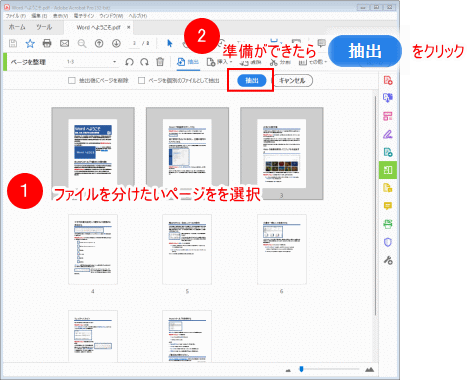Screen dimensions: 467x380
Task: Open the 挿入 (insert) toolbar menu
Action: (x=219, y=62)
